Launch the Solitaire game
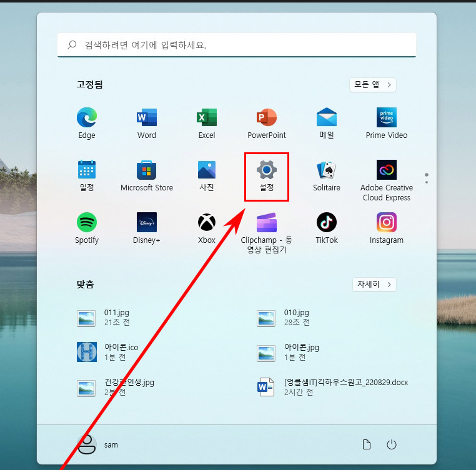Image resolution: width=476 pixels, height=470 pixels. pyautogui.click(x=327, y=175)
